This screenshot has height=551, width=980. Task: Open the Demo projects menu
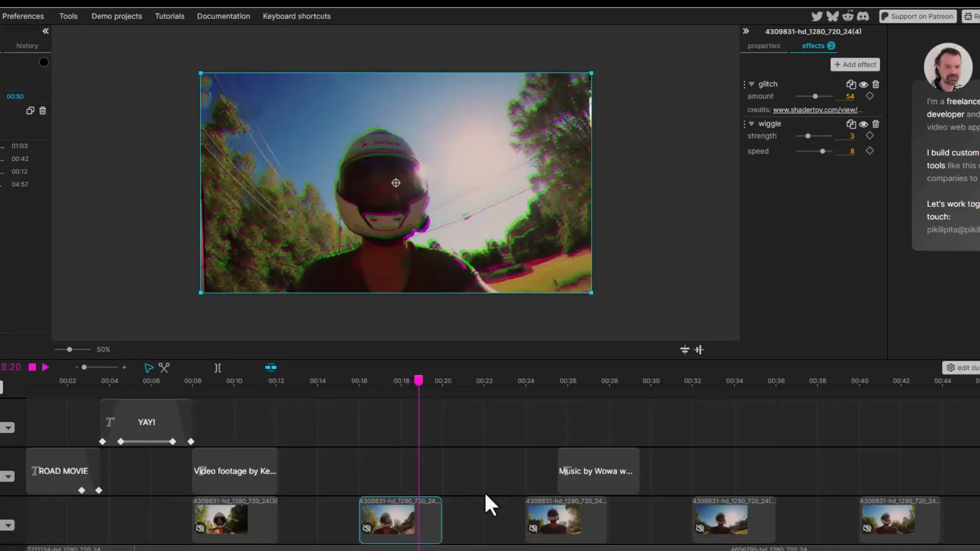116,16
